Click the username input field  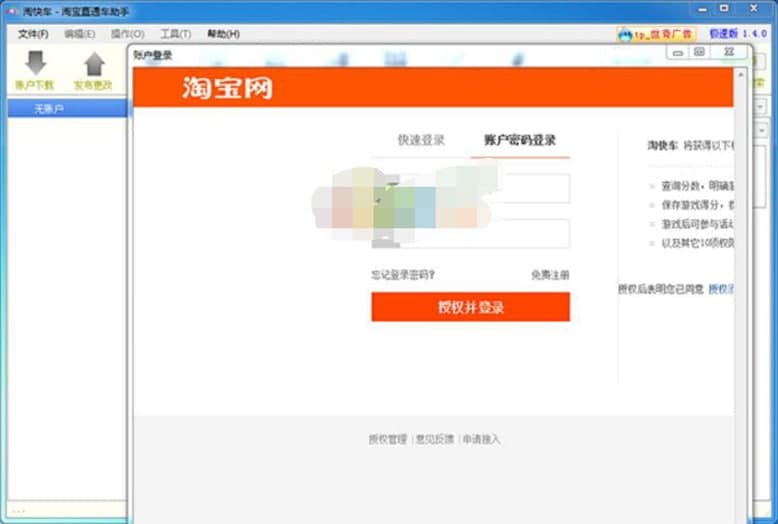470,188
